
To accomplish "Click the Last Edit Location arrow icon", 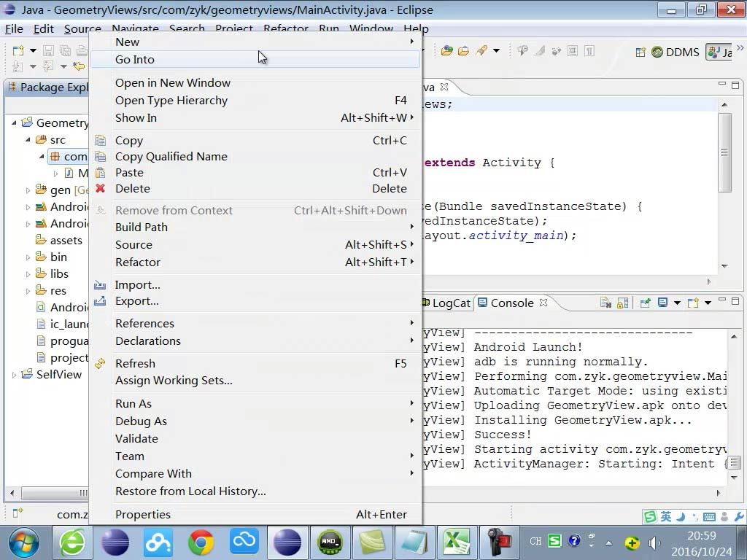I will [x=79, y=66].
